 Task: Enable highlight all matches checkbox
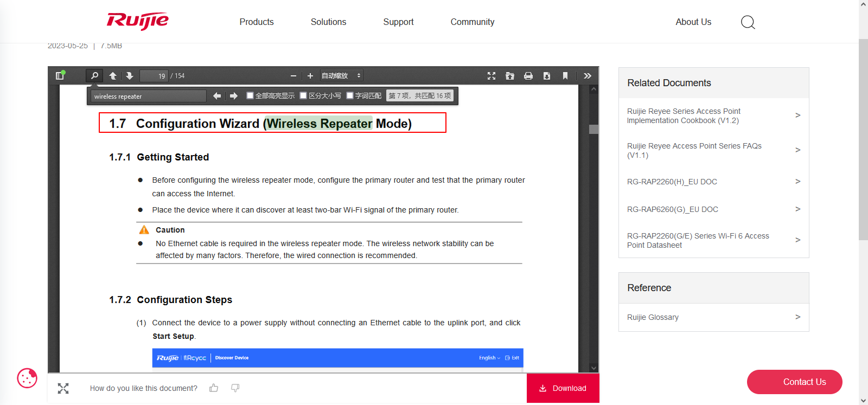(x=250, y=95)
